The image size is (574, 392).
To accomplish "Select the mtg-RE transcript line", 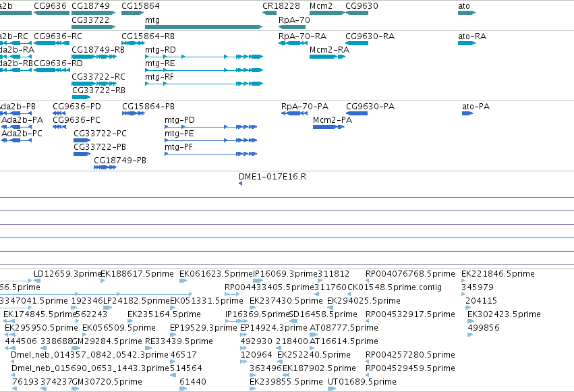I will (204, 70).
